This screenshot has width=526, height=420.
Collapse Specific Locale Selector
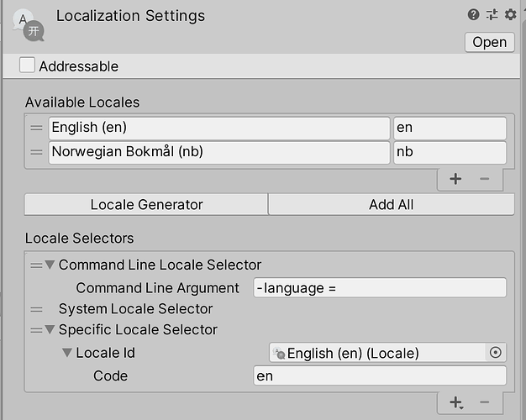(50, 330)
